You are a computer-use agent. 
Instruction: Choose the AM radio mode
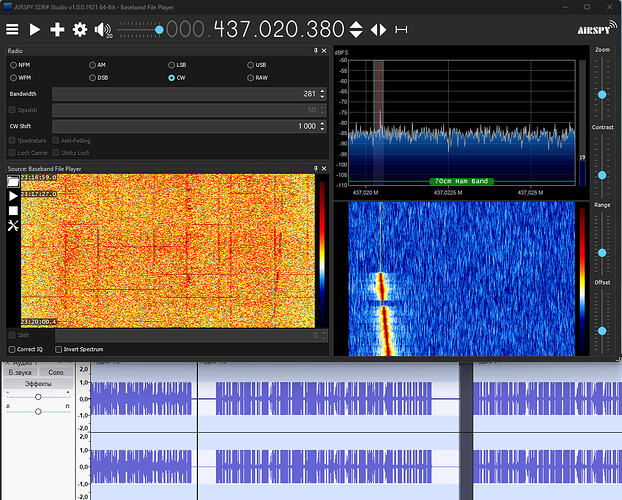point(92,65)
